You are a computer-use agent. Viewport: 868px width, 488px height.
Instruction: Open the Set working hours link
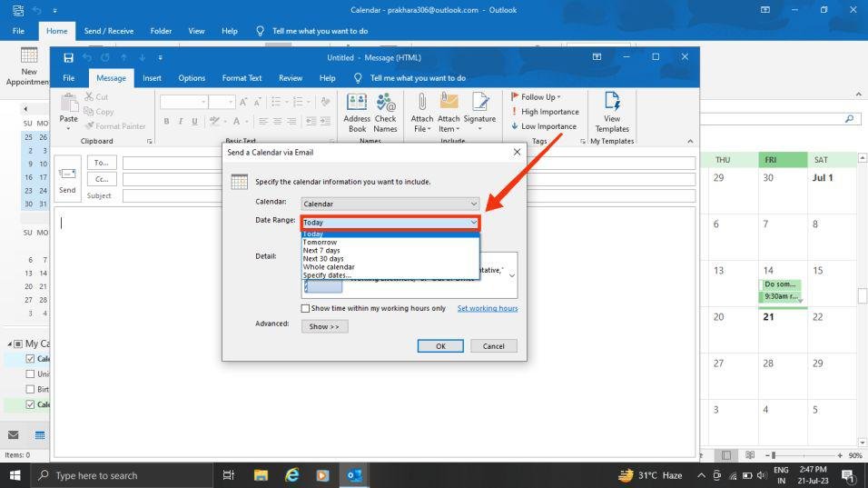(488, 309)
